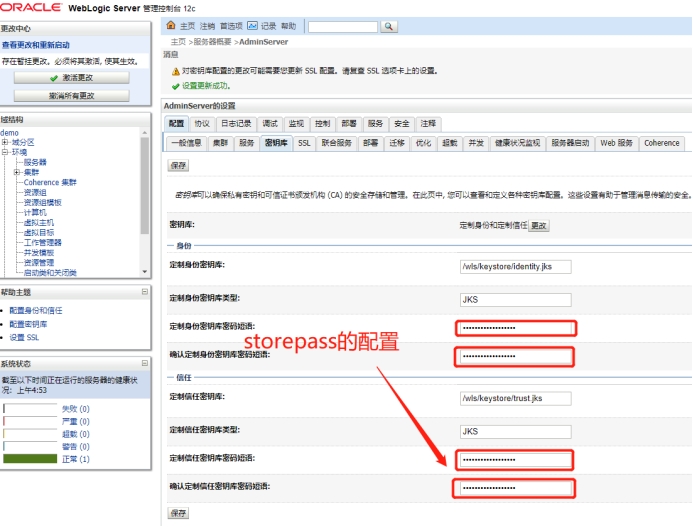Select the 一般信息 sub-tab
This screenshot has width=693, height=527.
[x=187, y=143]
